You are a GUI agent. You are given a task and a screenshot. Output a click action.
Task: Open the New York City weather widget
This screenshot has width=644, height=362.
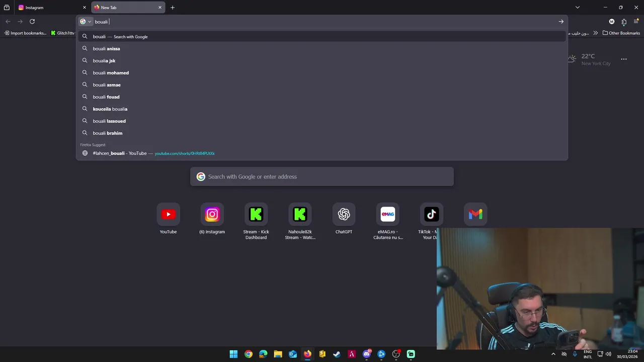pos(589,59)
